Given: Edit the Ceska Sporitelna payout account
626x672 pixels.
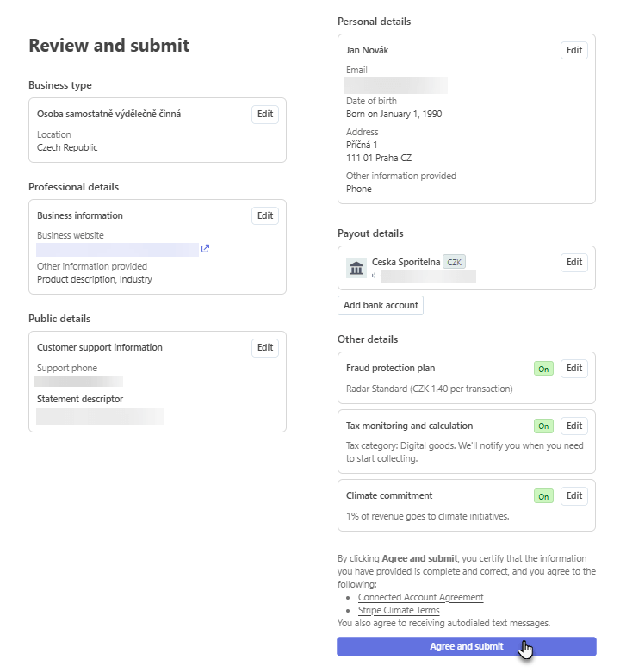Looking at the screenshot, I should 573,262.
